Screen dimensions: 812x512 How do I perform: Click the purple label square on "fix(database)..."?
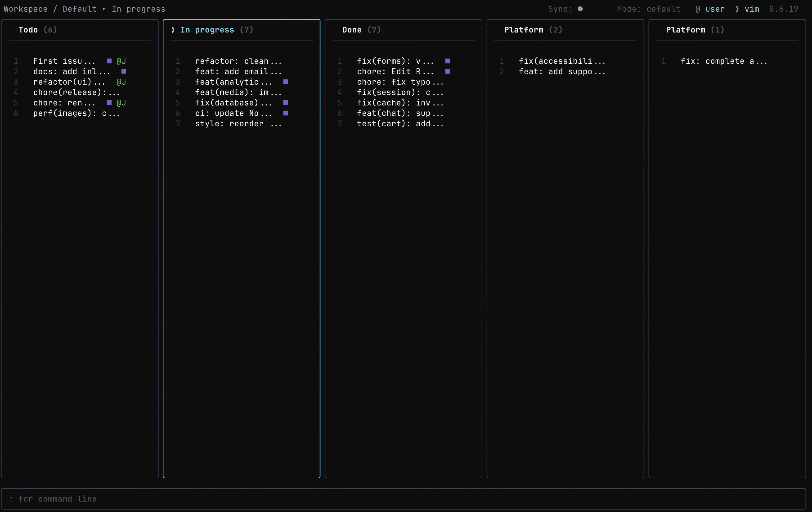285,103
